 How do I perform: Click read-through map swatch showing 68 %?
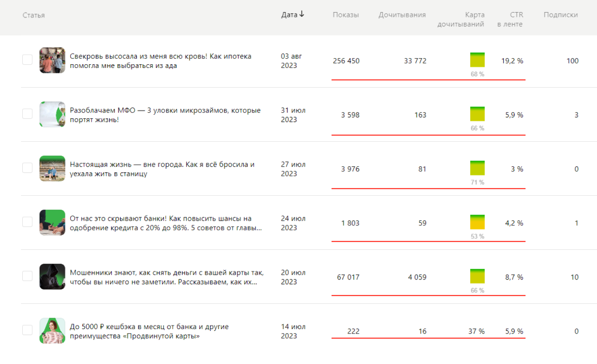pos(477,60)
